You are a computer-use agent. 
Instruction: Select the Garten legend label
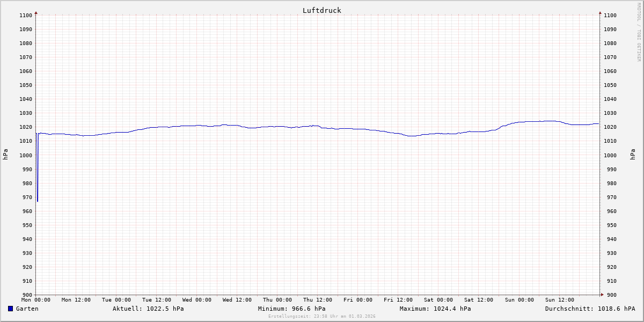[x=27, y=309]
